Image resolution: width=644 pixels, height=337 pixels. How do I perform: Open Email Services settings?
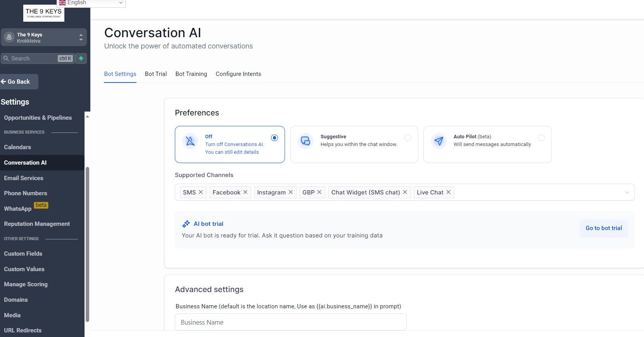(x=24, y=178)
